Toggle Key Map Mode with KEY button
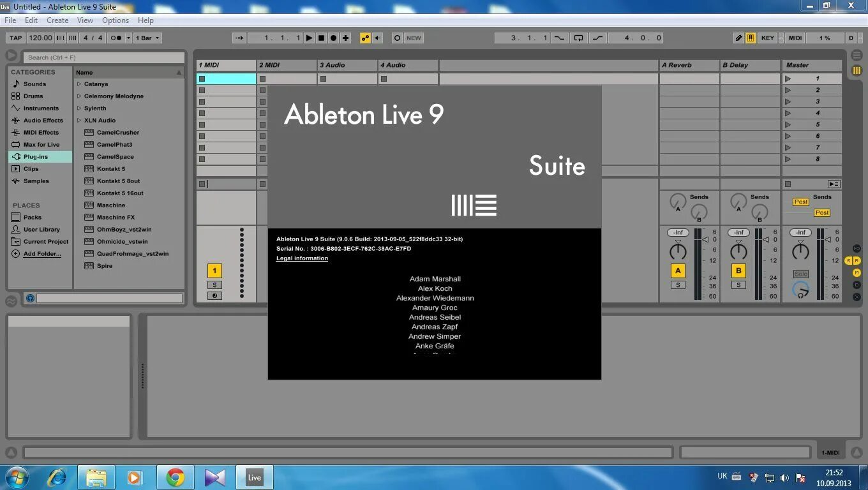 click(768, 38)
